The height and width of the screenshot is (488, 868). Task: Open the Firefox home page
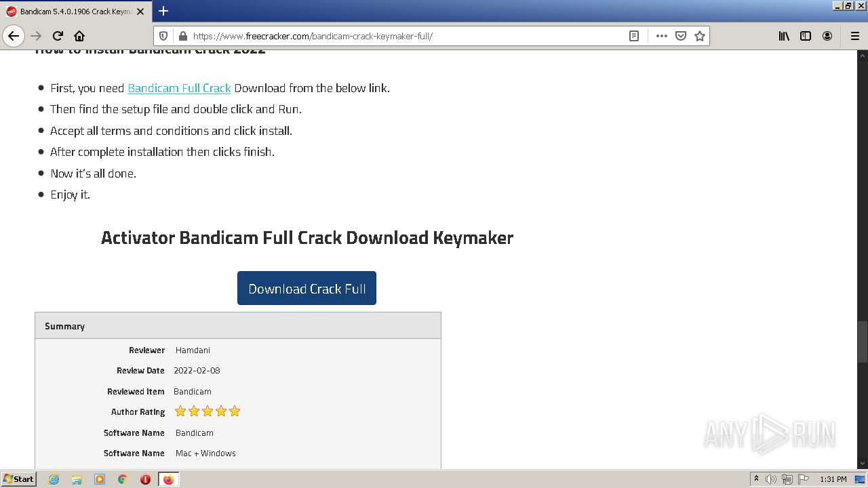(79, 36)
